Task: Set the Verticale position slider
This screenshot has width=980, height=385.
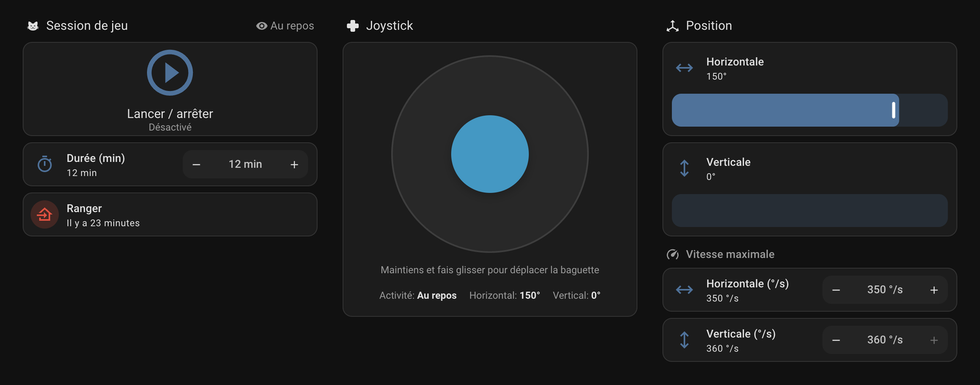Action: coord(810,211)
